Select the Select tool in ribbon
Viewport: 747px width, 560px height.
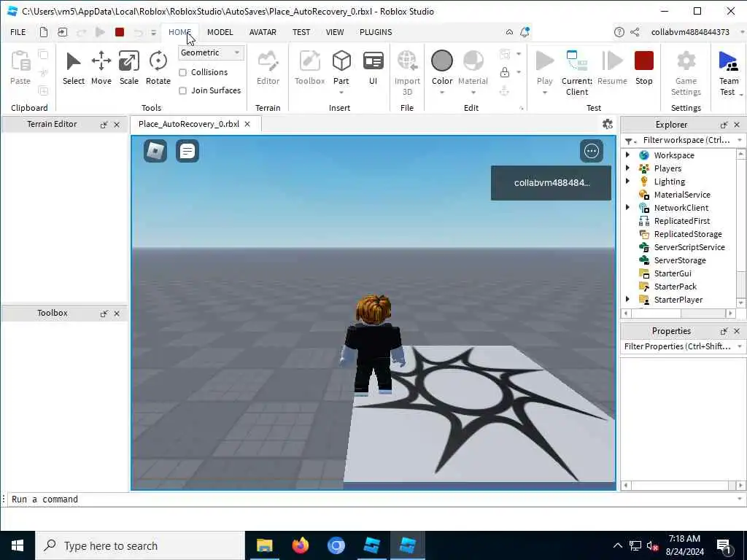point(74,68)
